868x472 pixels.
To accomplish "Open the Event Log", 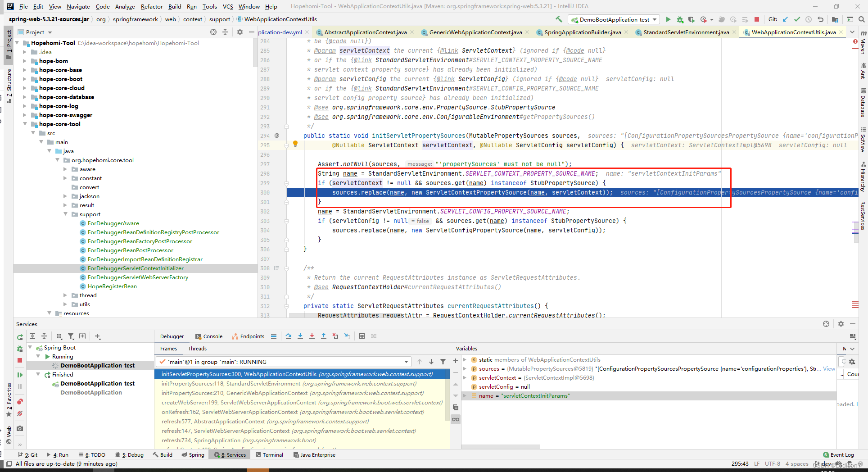I will coord(838,455).
